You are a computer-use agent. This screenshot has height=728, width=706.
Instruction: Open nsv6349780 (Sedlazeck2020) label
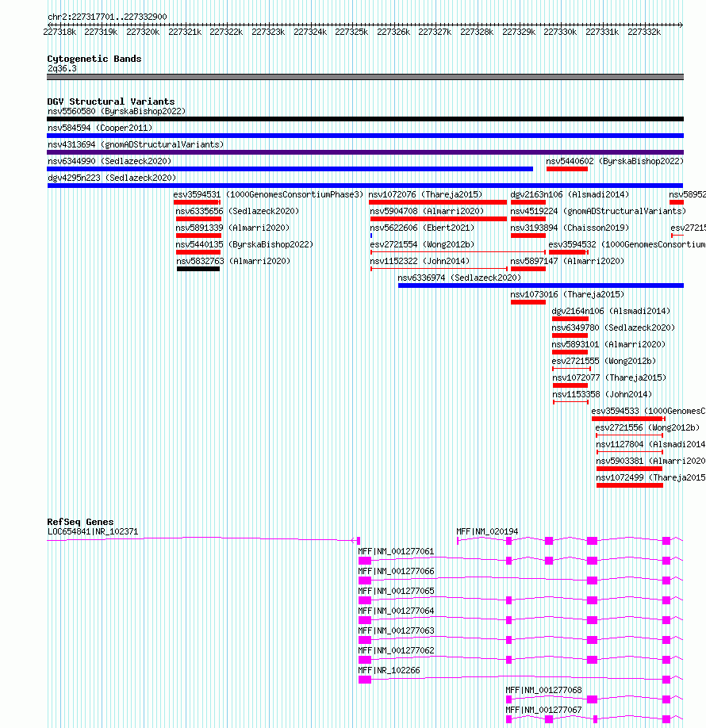613,329
